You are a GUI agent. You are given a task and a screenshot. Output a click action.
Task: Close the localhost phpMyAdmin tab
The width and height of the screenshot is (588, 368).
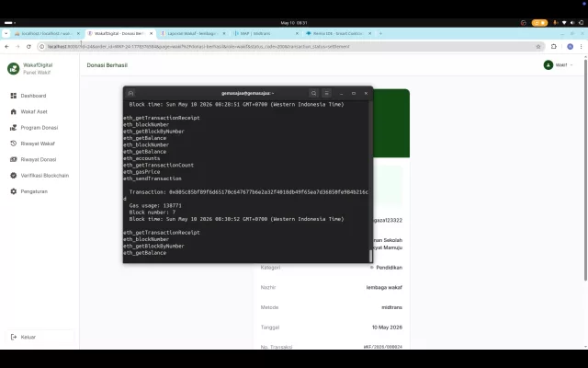click(78, 33)
